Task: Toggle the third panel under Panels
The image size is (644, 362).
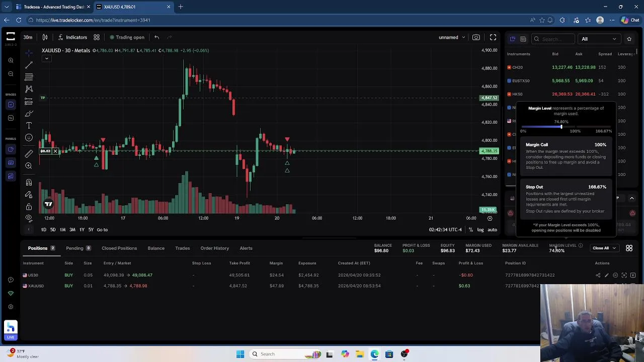Action: coord(11,176)
